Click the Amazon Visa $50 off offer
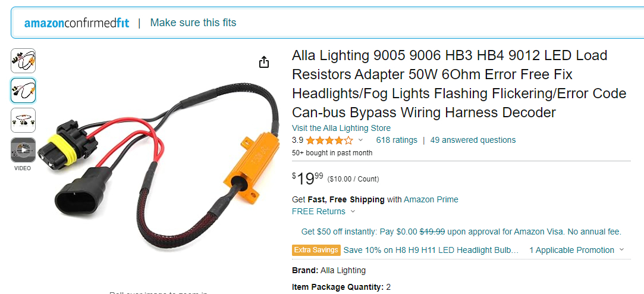The height and width of the screenshot is (294, 644). (461, 232)
